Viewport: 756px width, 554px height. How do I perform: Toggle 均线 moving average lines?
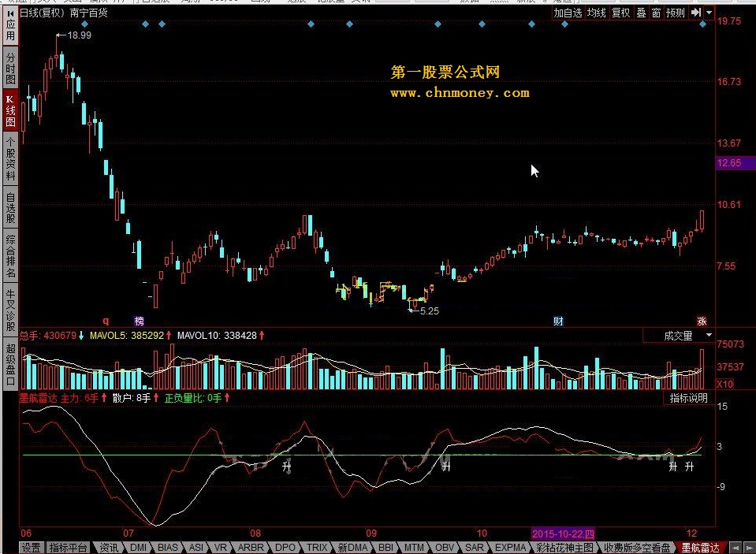(x=597, y=13)
